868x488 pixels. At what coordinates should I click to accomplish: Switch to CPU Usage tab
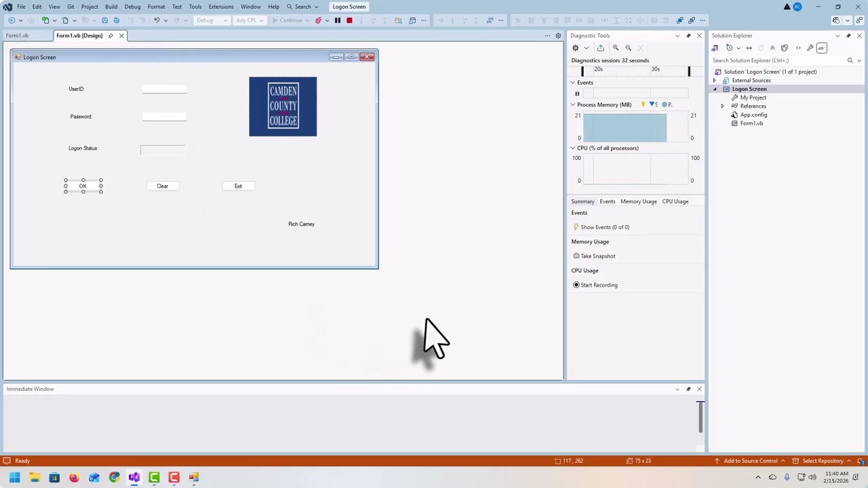pyautogui.click(x=675, y=201)
